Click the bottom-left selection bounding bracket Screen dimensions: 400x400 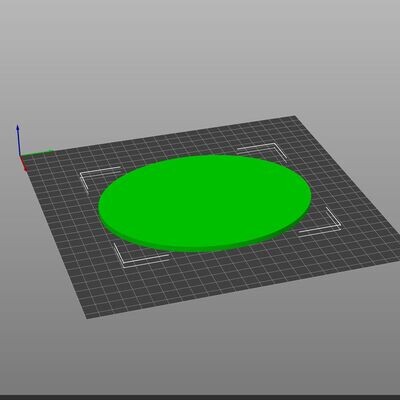point(140,255)
